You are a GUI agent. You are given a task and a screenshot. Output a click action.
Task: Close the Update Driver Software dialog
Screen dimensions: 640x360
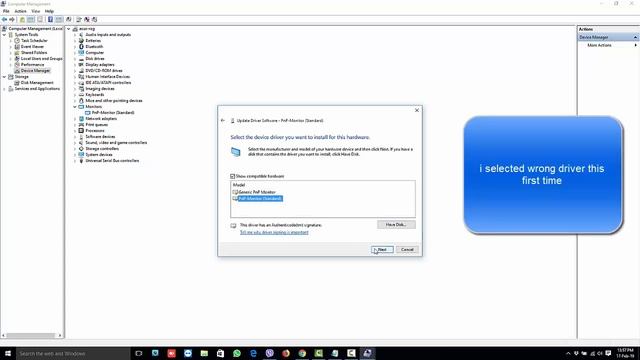point(417,110)
